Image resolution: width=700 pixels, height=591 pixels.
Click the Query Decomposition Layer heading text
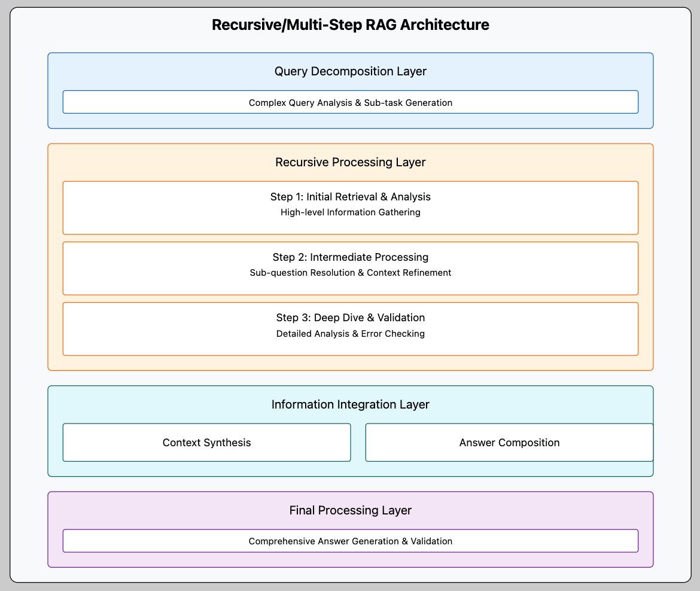pyautogui.click(x=351, y=71)
